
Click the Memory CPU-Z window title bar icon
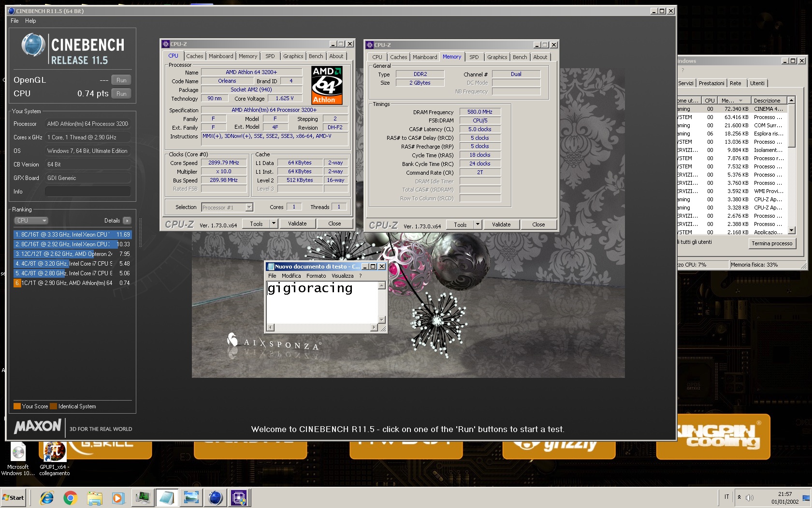click(369, 45)
